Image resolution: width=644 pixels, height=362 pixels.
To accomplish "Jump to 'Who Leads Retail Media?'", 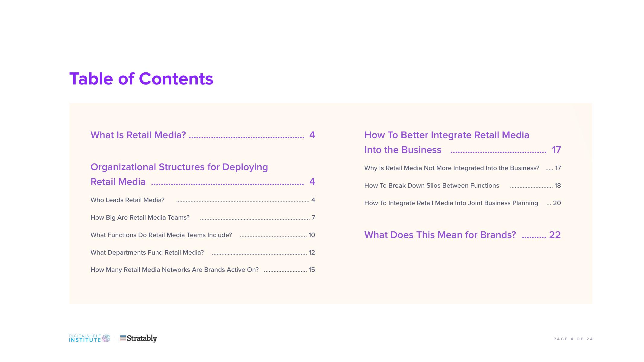I will 127,200.
